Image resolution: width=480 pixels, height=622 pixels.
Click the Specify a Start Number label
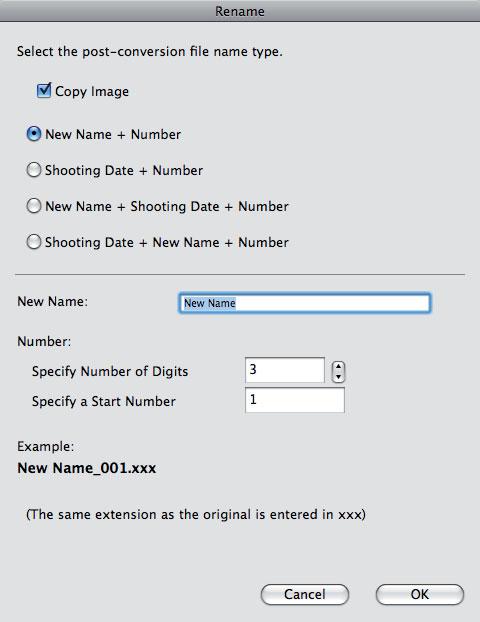click(104, 401)
